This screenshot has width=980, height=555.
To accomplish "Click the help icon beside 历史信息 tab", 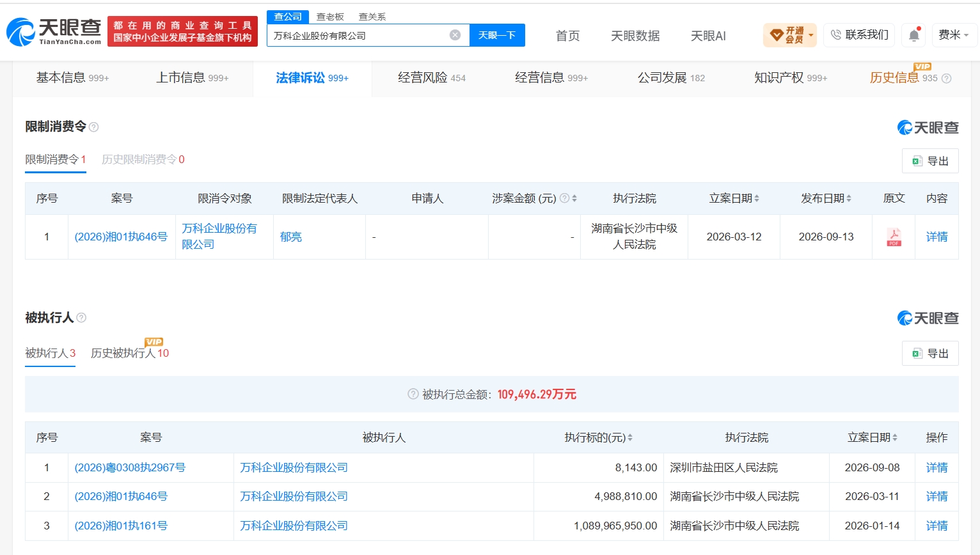I will point(947,79).
